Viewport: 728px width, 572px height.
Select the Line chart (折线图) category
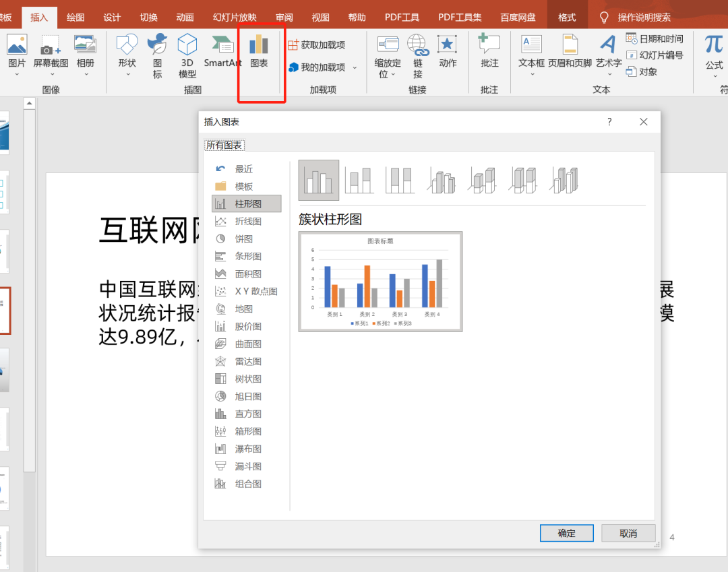247,221
